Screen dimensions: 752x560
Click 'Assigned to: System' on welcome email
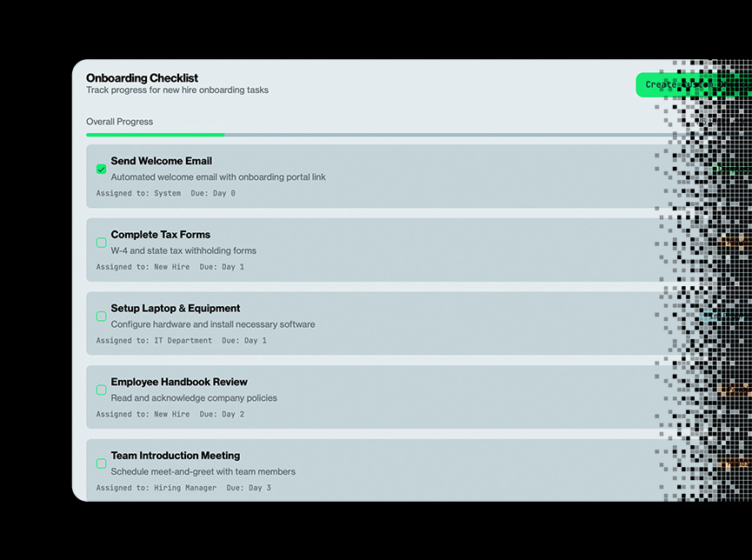coord(138,193)
